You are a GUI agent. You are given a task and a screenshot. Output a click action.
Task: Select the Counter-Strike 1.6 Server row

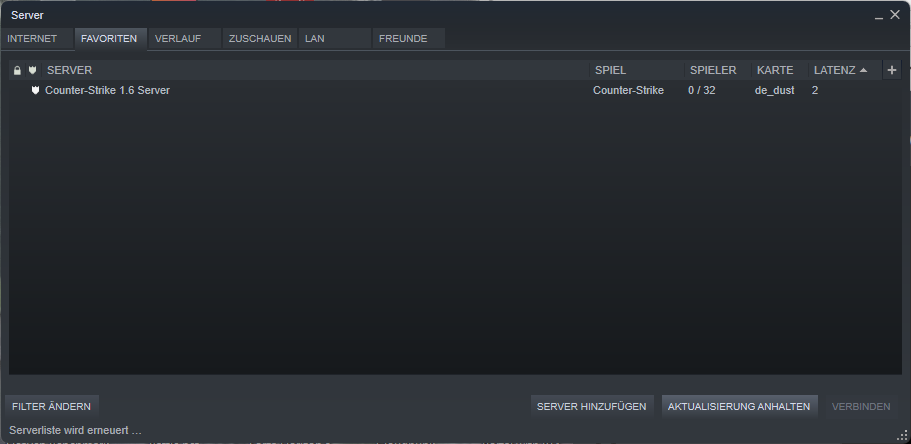pos(455,90)
